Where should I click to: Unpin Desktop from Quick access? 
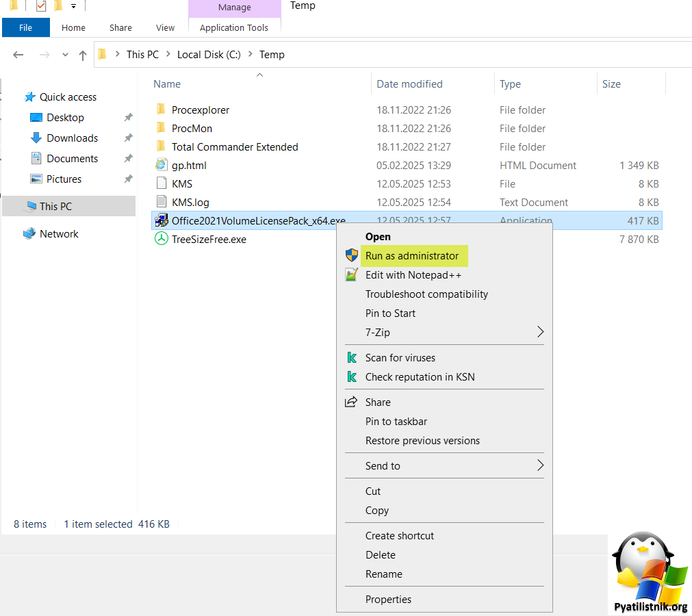[128, 117]
